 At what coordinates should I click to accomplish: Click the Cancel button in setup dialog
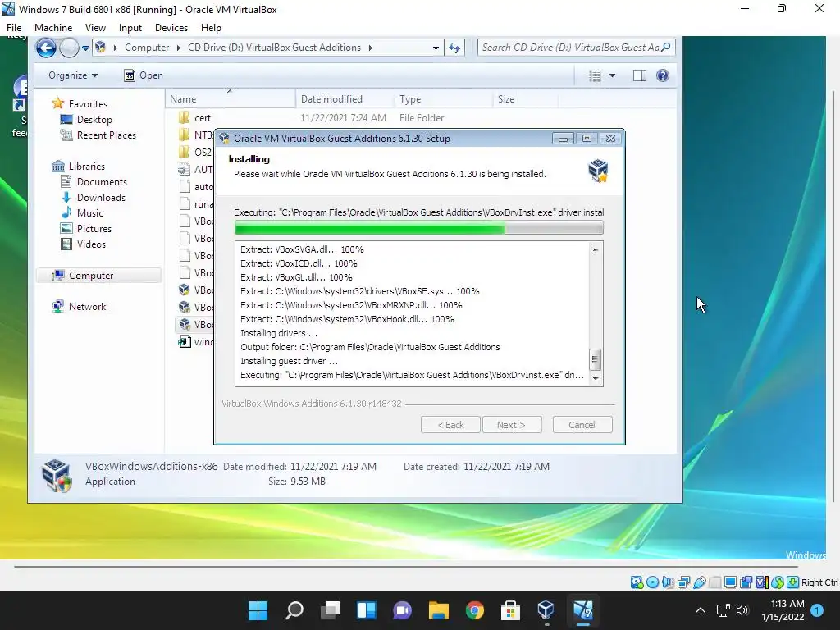coord(582,425)
